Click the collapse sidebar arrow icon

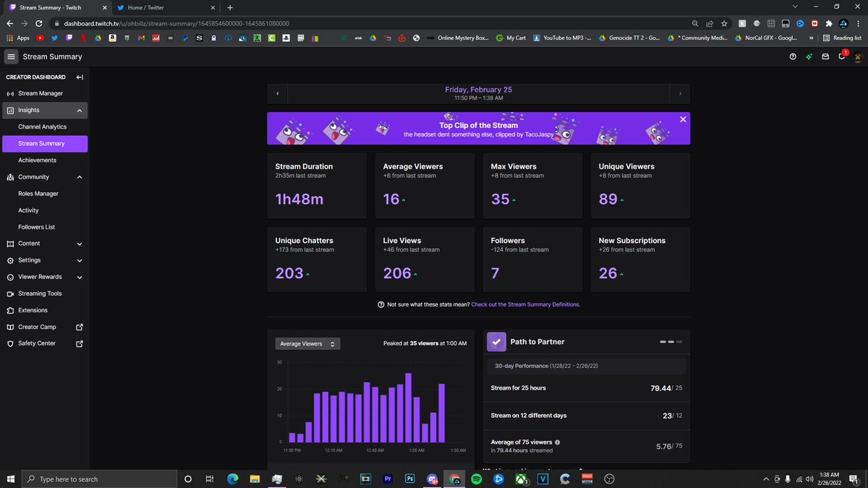tap(80, 77)
